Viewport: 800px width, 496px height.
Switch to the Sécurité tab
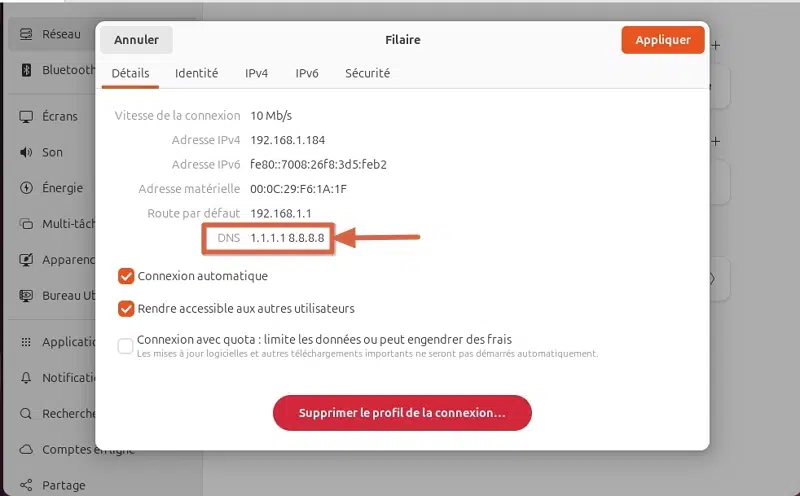pyautogui.click(x=367, y=73)
